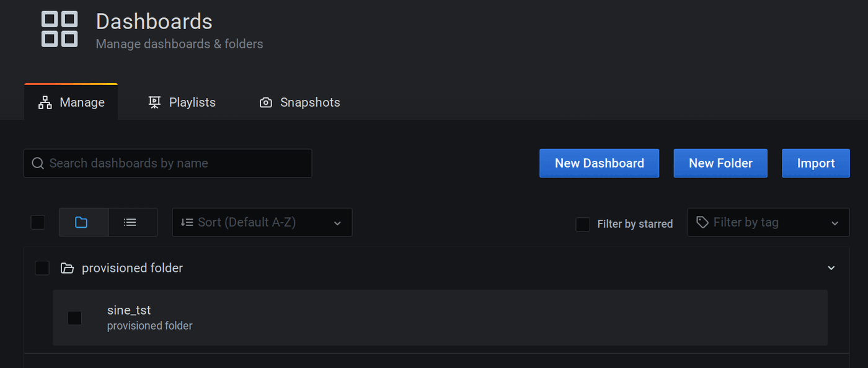The height and width of the screenshot is (368, 868).
Task: Select the sine_tst dashboard checkbox
Action: pos(74,318)
